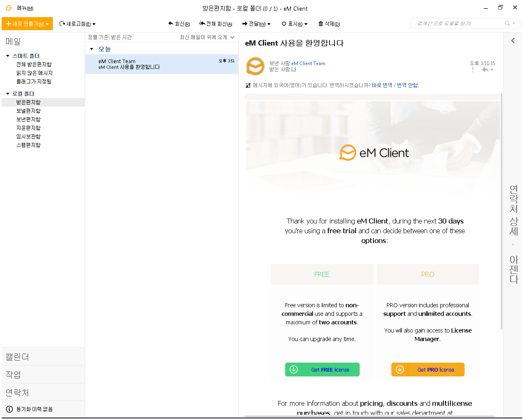The height and width of the screenshot is (420, 524).
Task: Open the 지운편지함 folder
Action: click(28, 128)
